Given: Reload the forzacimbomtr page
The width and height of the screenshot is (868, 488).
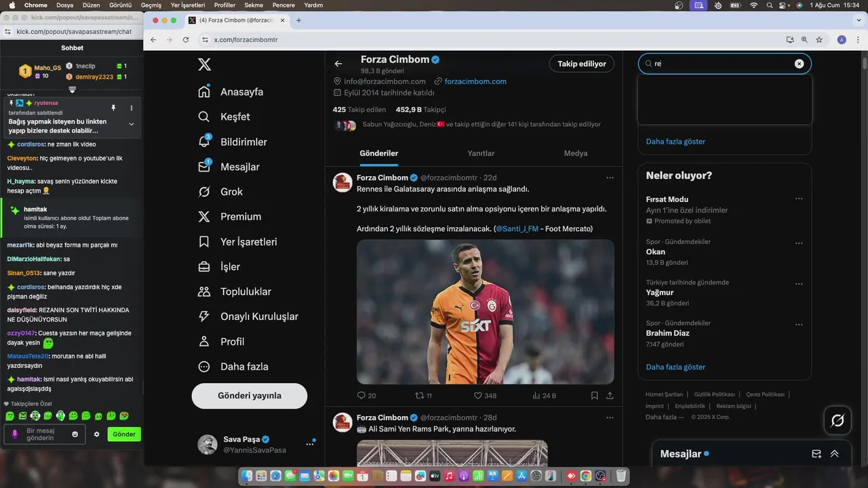Looking at the screenshot, I should tap(186, 40).
